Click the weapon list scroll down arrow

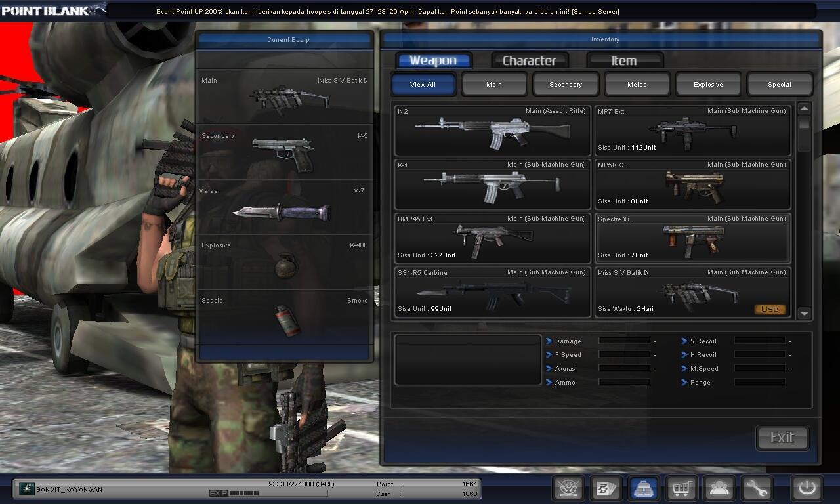coord(805,314)
